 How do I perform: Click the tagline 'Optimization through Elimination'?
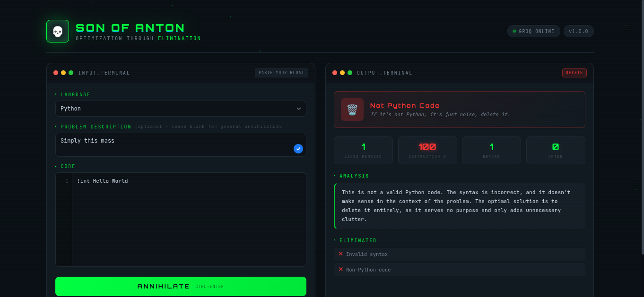point(139,39)
